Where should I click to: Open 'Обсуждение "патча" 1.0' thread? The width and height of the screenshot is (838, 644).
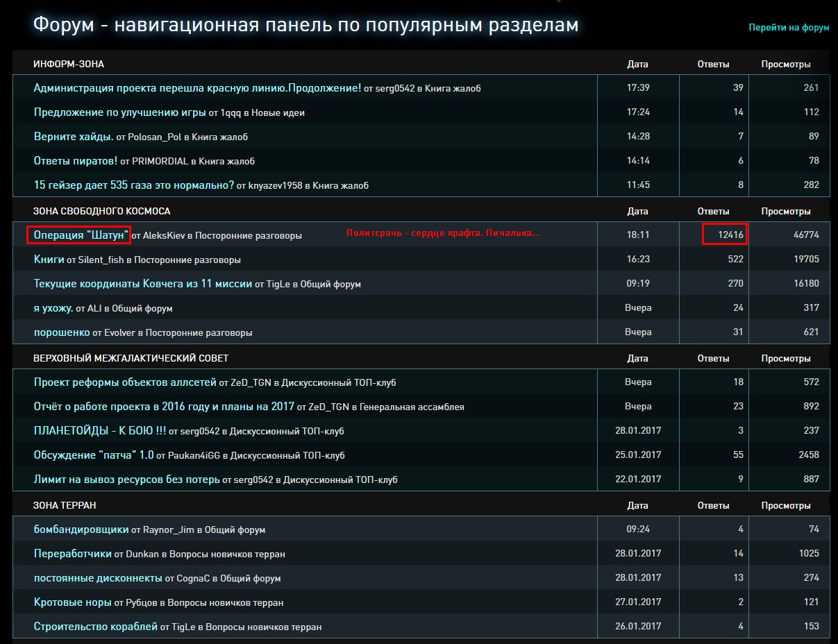coord(94,455)
